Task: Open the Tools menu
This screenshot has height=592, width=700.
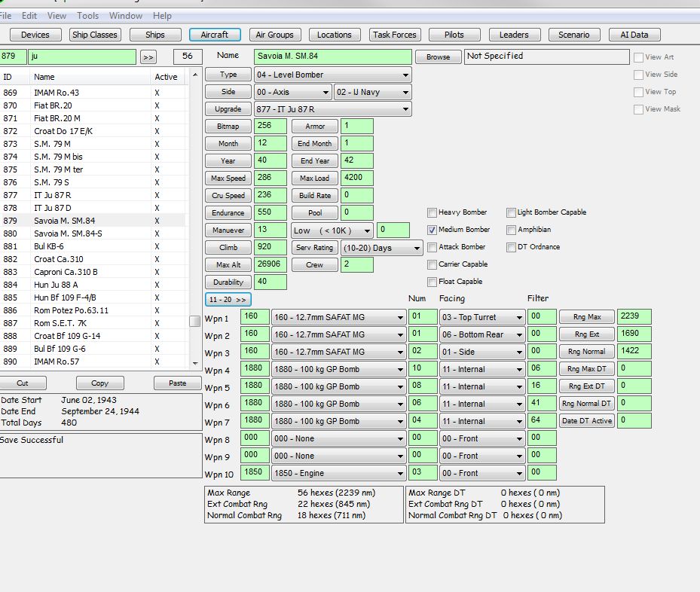Action: (x=87, y=16)
